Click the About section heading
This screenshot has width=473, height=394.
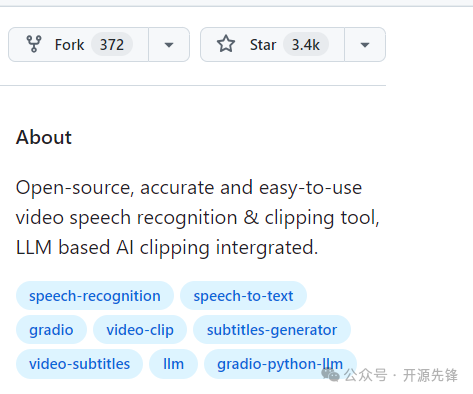[x=44, y=137]
